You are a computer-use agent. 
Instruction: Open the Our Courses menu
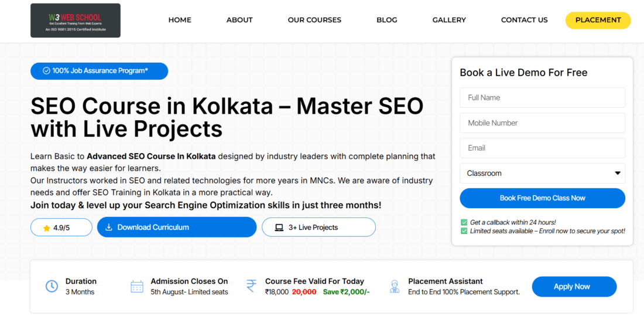pyautogui.click(x=314, y=20)
